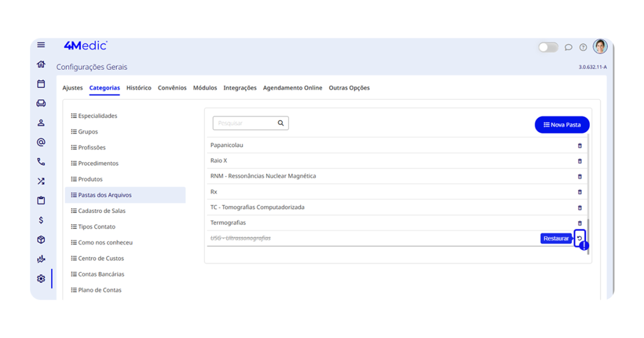Delete the Papanicolau folder via trash icon
Screen dimensions: 644x338
(580, 145)
